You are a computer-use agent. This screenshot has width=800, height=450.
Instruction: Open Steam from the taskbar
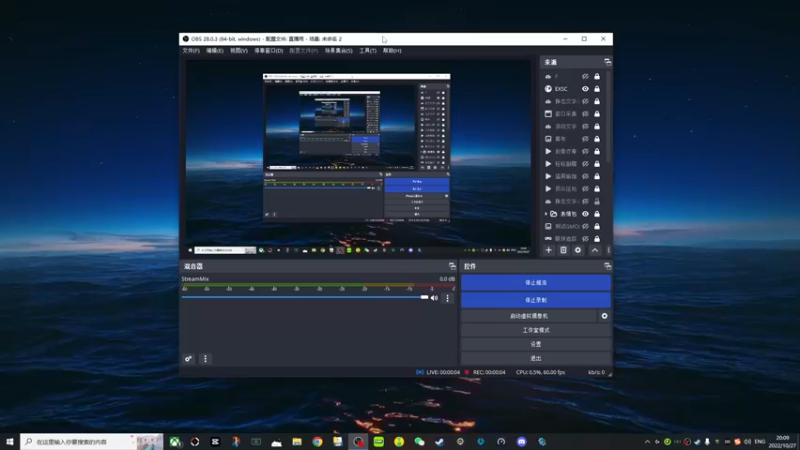(440, 441)
